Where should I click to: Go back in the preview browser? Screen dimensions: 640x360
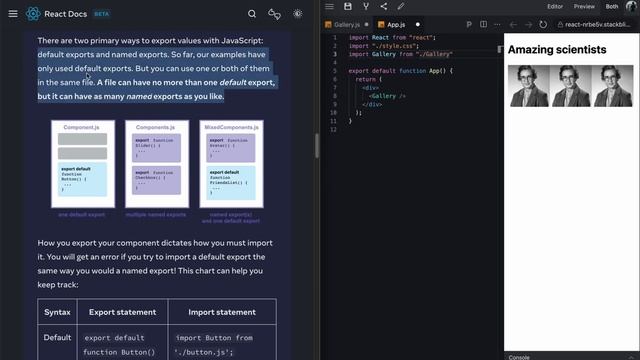coord(513,24)
